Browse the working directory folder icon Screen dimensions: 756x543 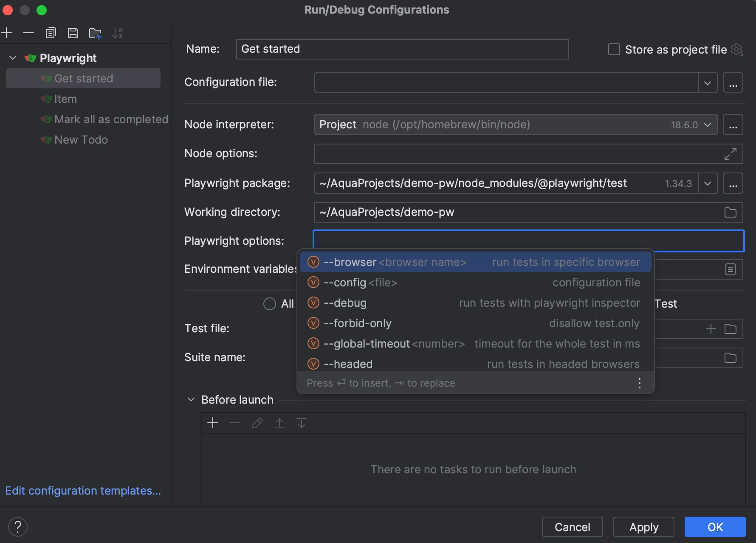[x=730, y=212]
